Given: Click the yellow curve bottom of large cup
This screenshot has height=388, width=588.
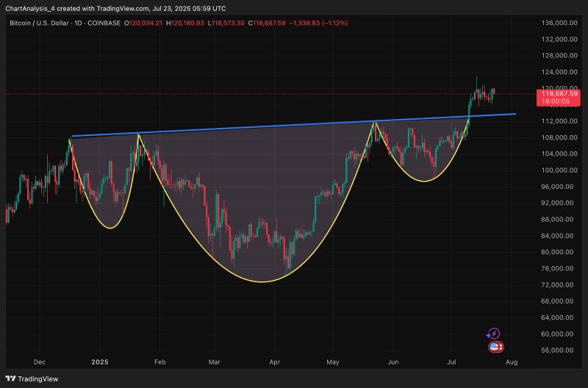Looking at the screenshot, I should 261,281.
